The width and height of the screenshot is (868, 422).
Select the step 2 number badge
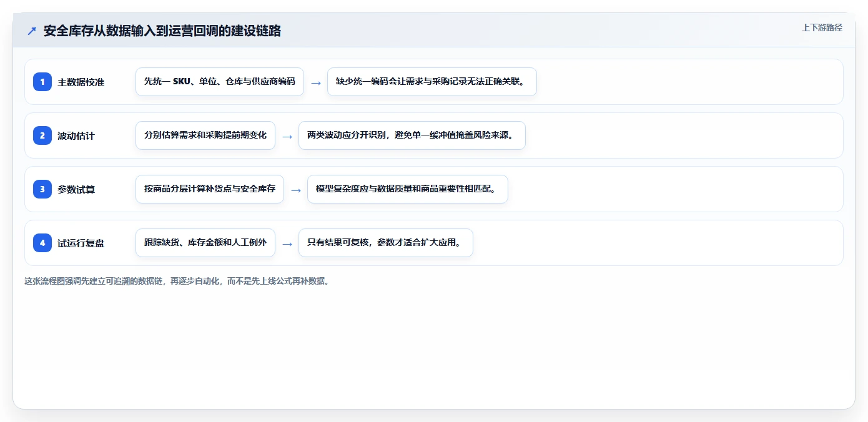(x=42, y=135)
